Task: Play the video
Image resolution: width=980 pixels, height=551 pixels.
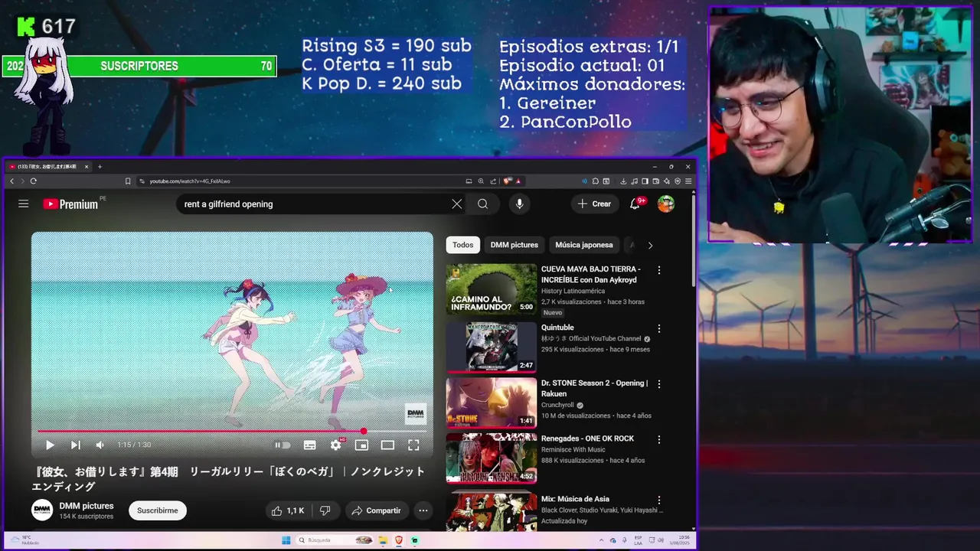Action: [50, 445]
